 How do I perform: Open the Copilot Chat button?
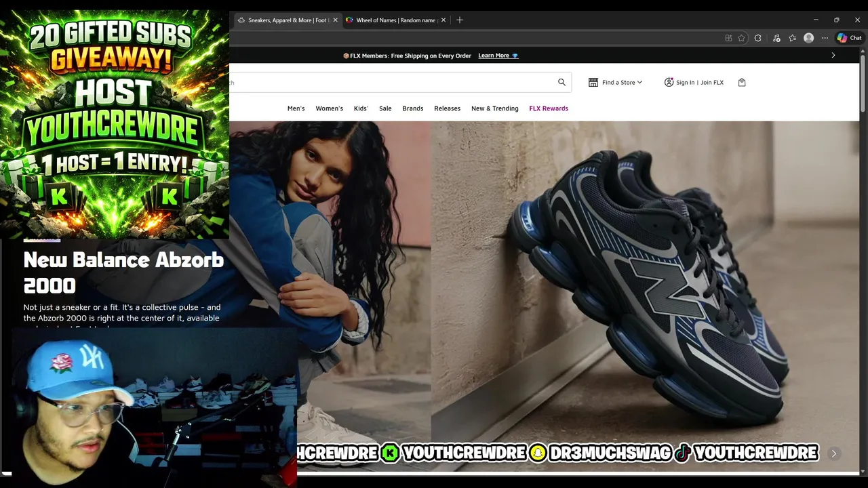click(849, 38)
